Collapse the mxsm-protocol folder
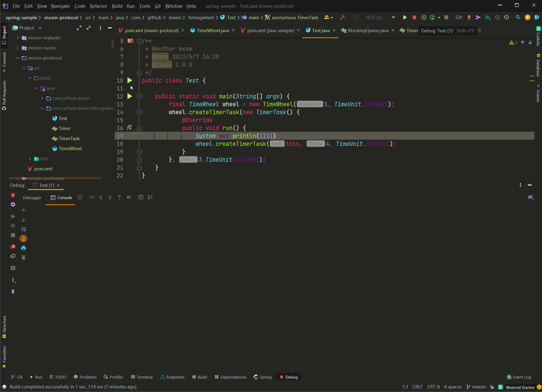Viewport: 542px width, 392px height. coord(18,58)
